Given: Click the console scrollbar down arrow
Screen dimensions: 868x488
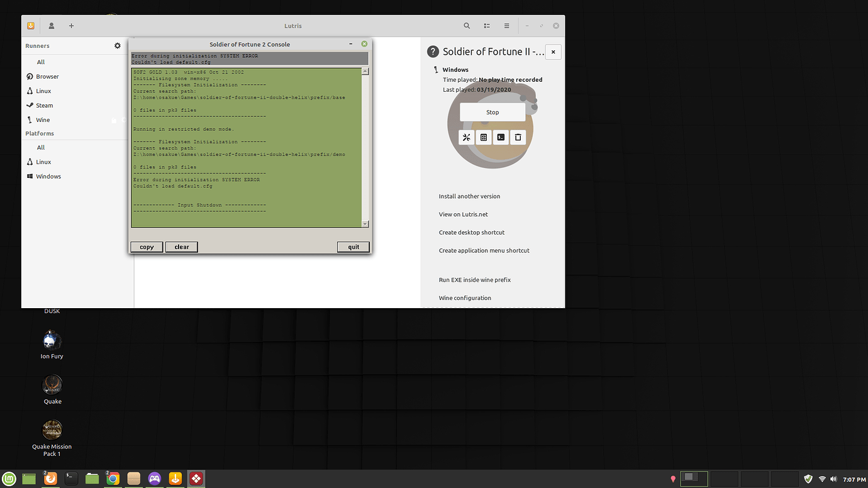Looking at the screenshot, I should point(365,224).
